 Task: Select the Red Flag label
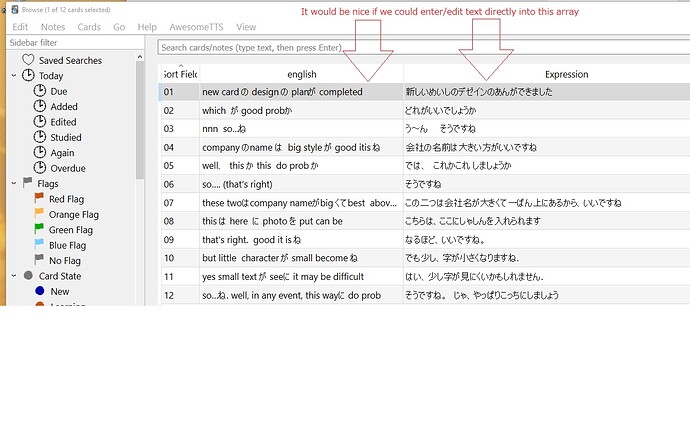coord(66,199)
